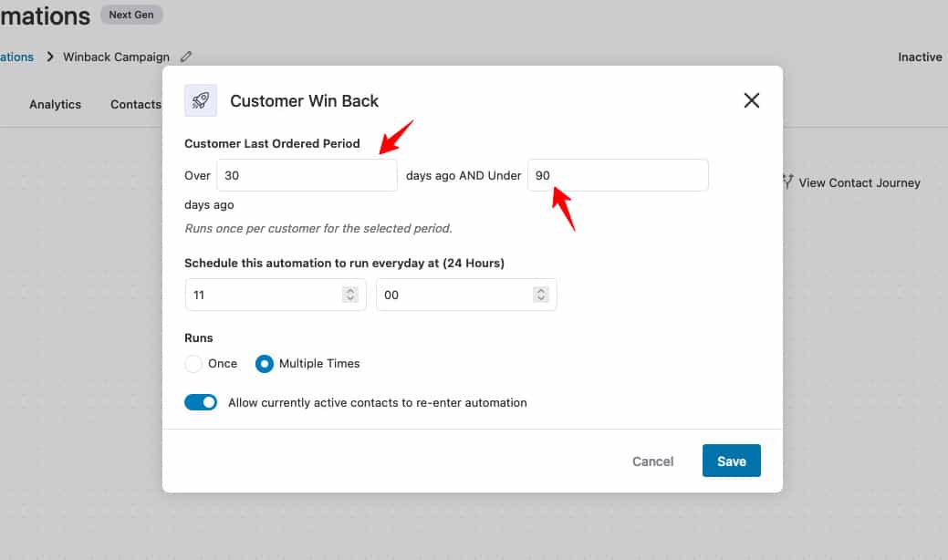Click the View Contact Journey icon

click(786, 181)
